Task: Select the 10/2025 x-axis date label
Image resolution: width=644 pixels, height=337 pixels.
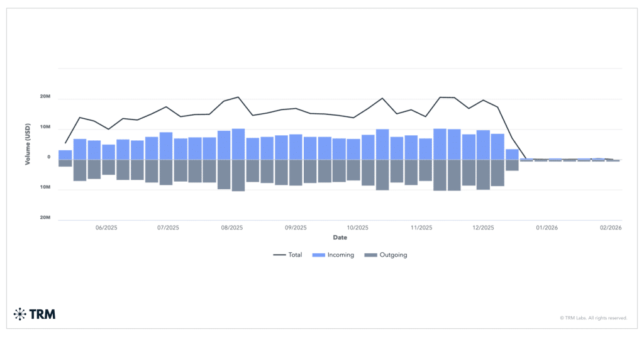Action: pyautogui.click(x=357, y=228)
